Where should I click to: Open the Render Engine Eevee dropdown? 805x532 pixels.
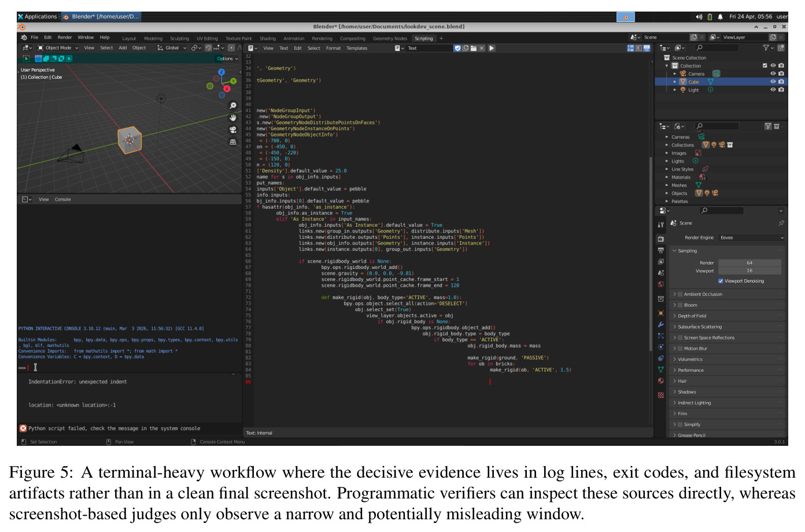point(751,238)
